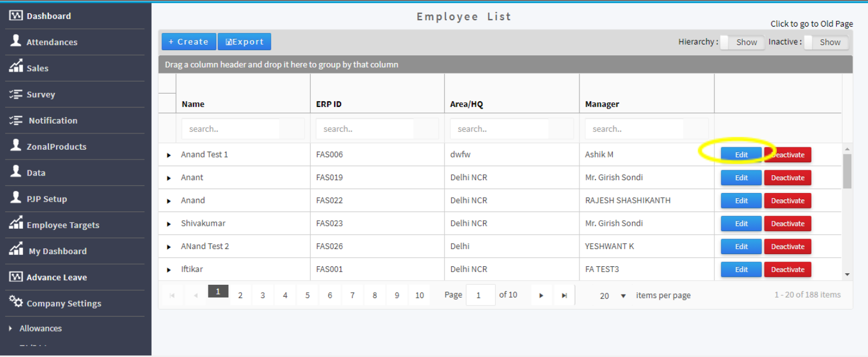Click the table vertical scrollbar thumb
The width and height of the screenshot is (868, 357).
click(847, 171)
